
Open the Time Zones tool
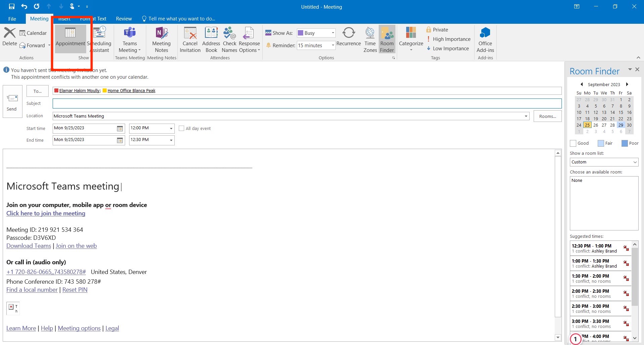coord(370,40)
